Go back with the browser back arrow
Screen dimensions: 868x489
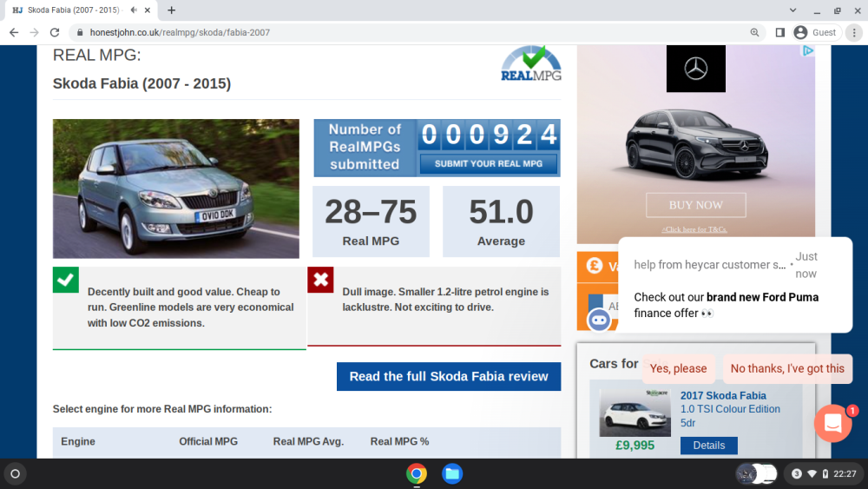point(14,33)
